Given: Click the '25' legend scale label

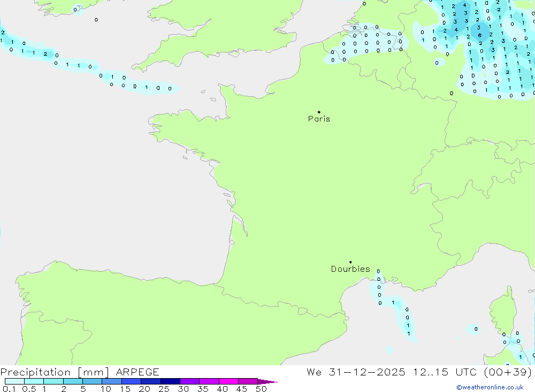Looking at the screenshot, I should [x=164, y=389].
